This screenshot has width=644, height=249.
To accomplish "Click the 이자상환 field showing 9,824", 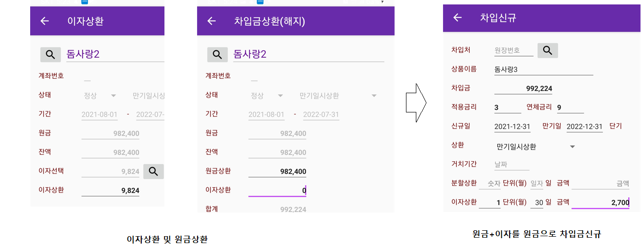I will [x=111, y=190].
